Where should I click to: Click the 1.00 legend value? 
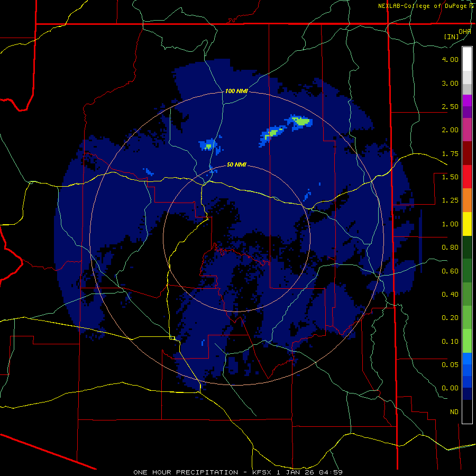(x=450, y=224)
